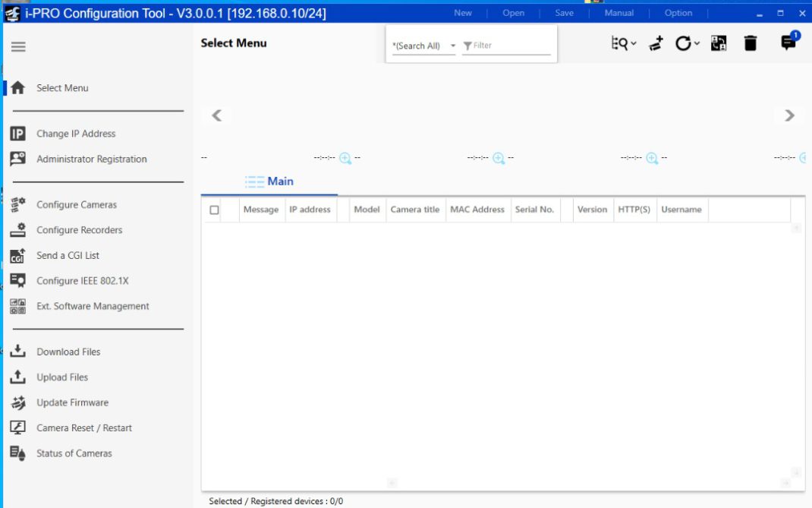The height and width of the screenshot is (508, 812).
Task: Click the Manual link
Action: (x=618, y=12)
